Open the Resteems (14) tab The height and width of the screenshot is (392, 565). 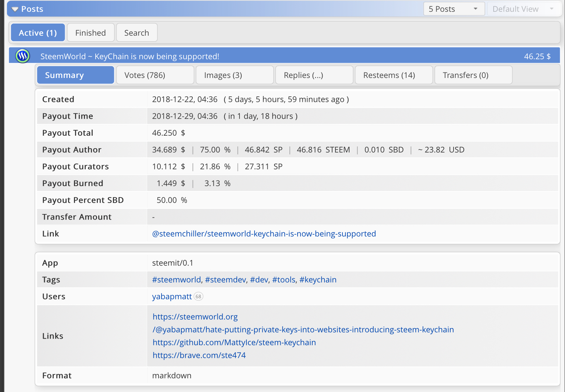pyautogui.click(x=394, y=75)
